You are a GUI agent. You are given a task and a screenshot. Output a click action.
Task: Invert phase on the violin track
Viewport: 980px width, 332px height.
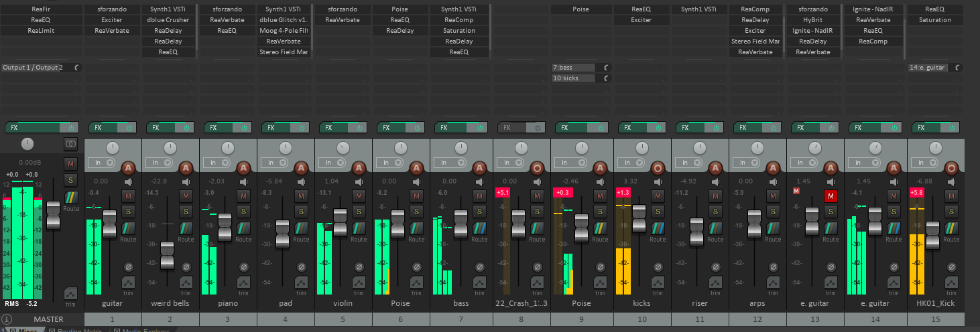coord(359,267)
